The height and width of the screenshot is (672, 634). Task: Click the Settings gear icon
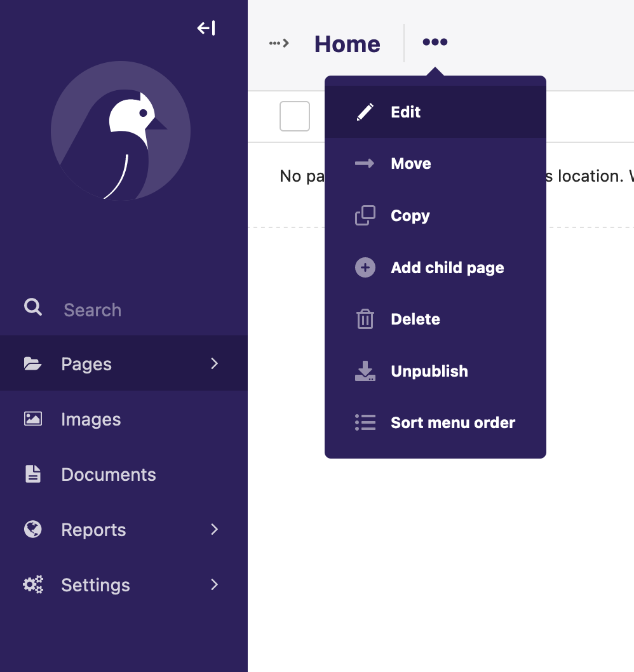point(33,584)
